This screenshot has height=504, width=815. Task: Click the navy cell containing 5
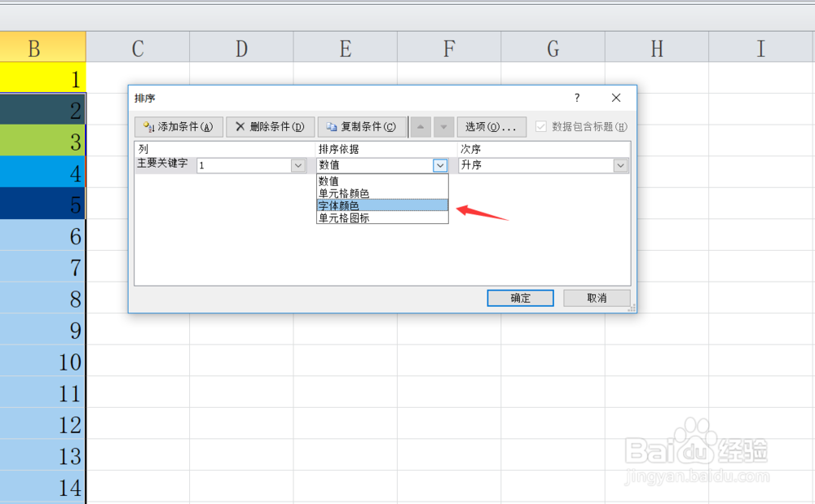[42, 204]
